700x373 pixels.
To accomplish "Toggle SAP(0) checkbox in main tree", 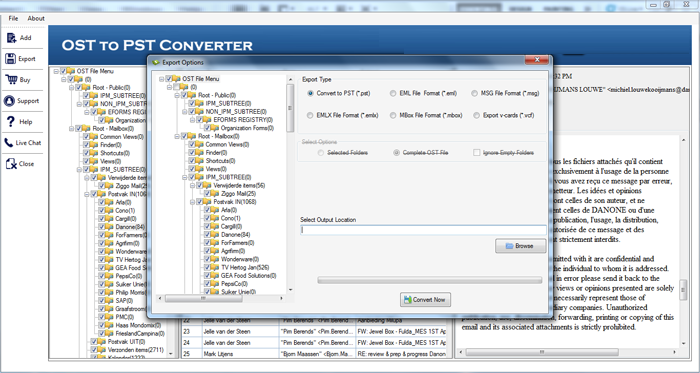I will [102, 301].
